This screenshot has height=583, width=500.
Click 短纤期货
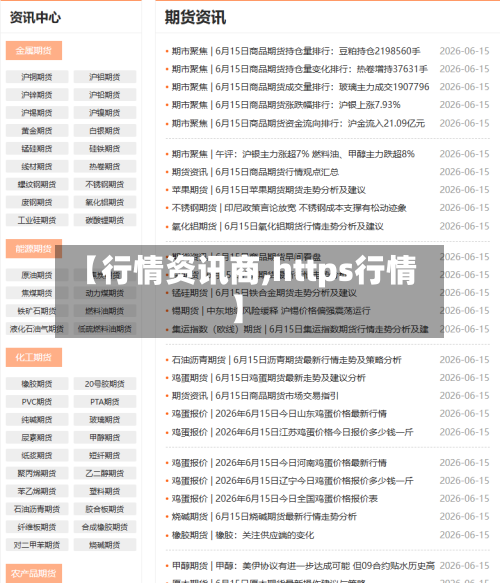click(105, 455)
